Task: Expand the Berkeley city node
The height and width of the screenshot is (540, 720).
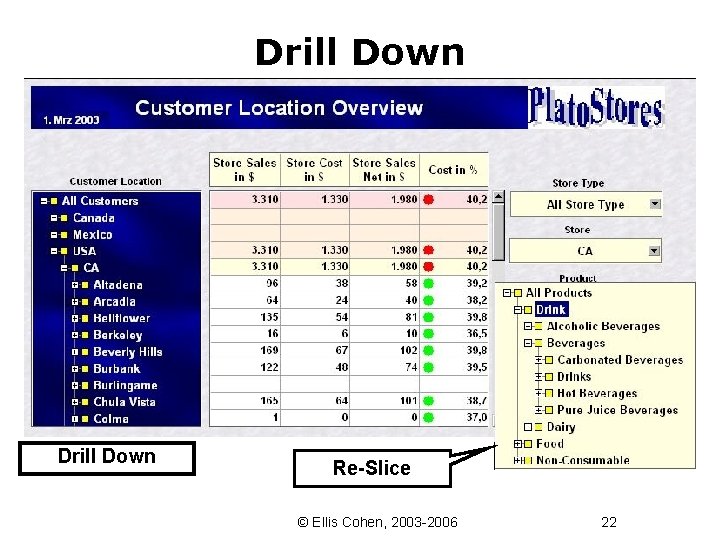Action: coord(75,335)
